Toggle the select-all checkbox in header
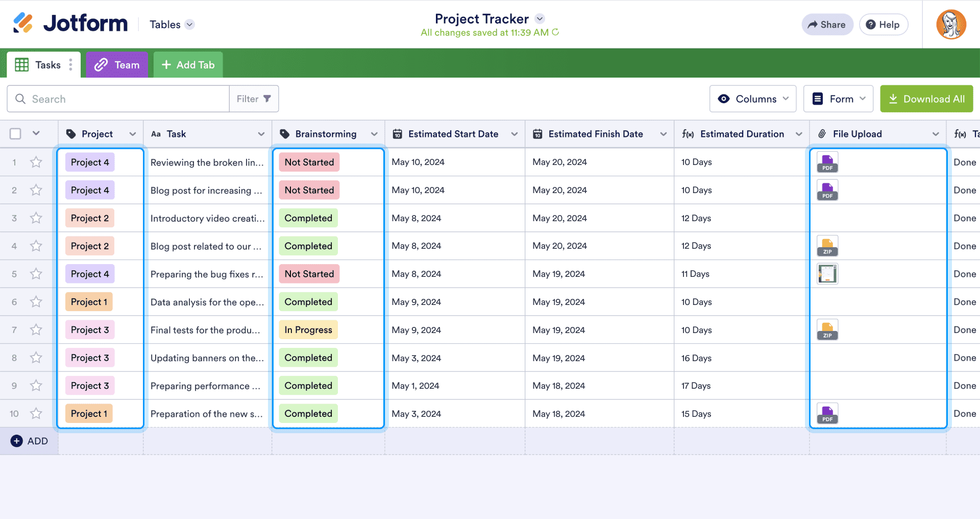Viewport: 980px width, 519px height. tap(15, 133)
